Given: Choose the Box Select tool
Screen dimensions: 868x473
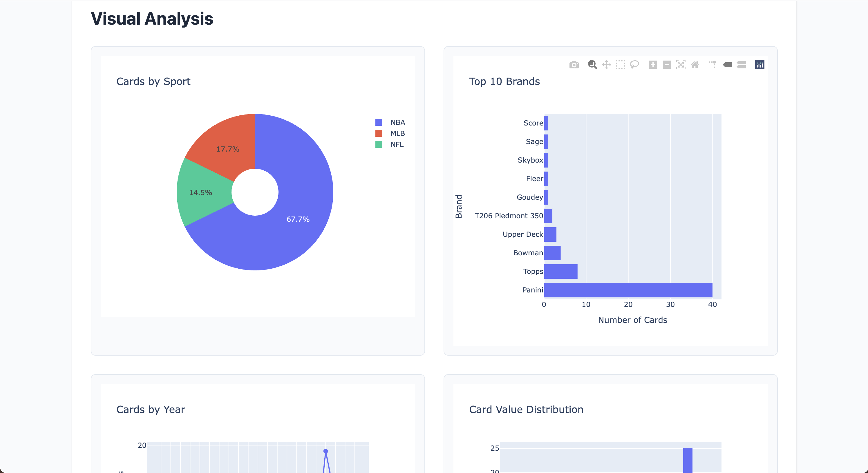Looking at the screenshot, I should [x=620, y=65].
